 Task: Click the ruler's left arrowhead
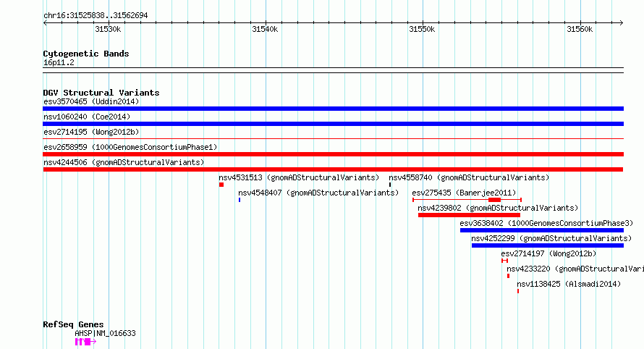(x=45, y=23)
